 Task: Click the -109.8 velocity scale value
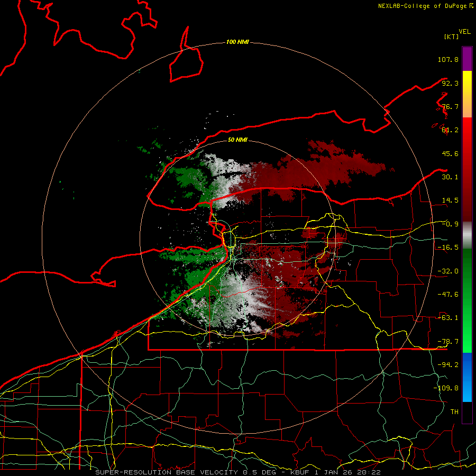click(x=446, y=388)
